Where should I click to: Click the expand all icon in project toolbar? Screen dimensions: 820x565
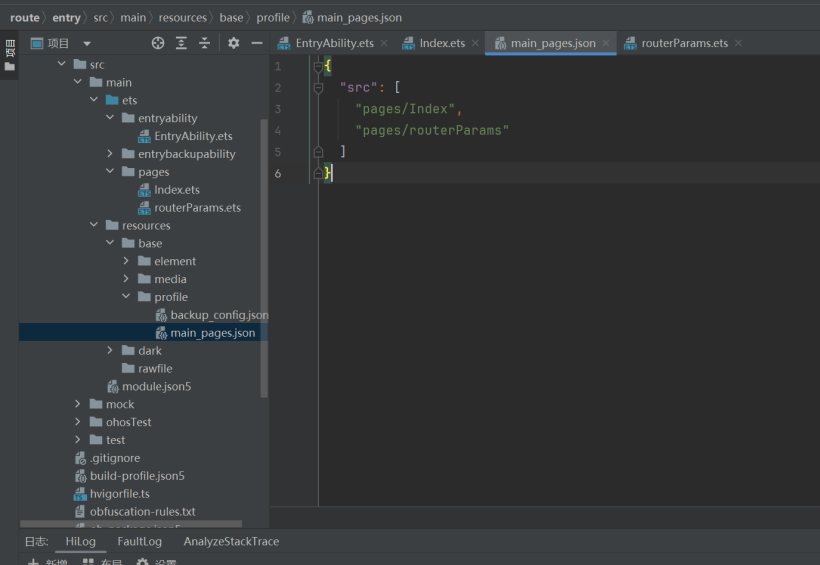pos(181,43)
